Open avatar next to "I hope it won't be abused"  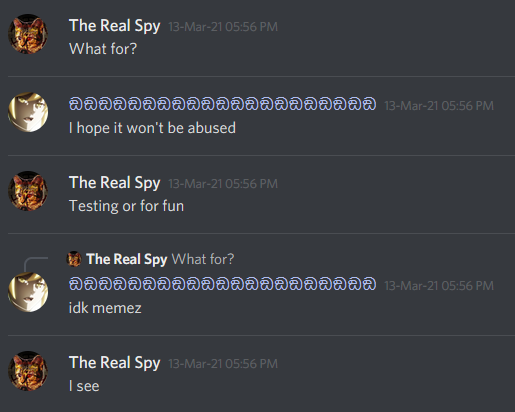(x=28, y=112)
